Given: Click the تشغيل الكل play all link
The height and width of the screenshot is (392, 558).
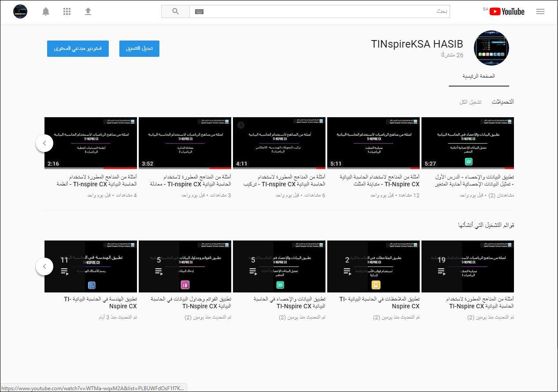Looking at the screenshot, I should click(x=470, y=102).
